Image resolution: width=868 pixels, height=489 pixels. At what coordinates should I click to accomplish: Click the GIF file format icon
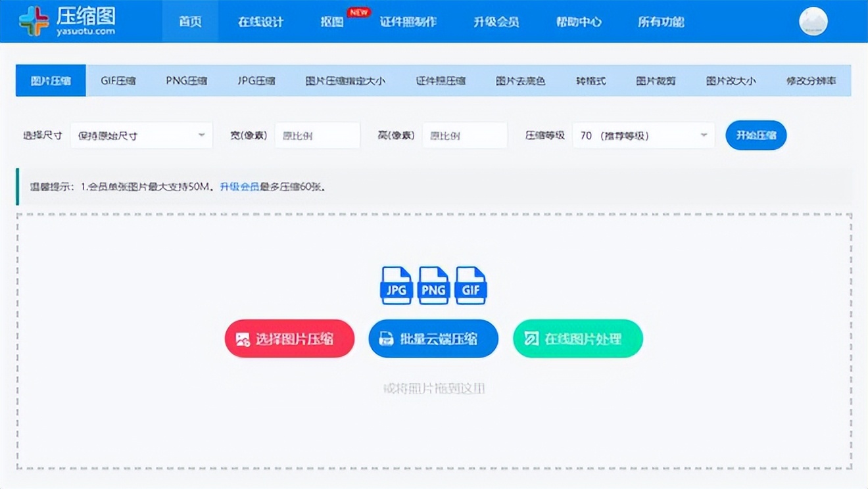[470, 285]
